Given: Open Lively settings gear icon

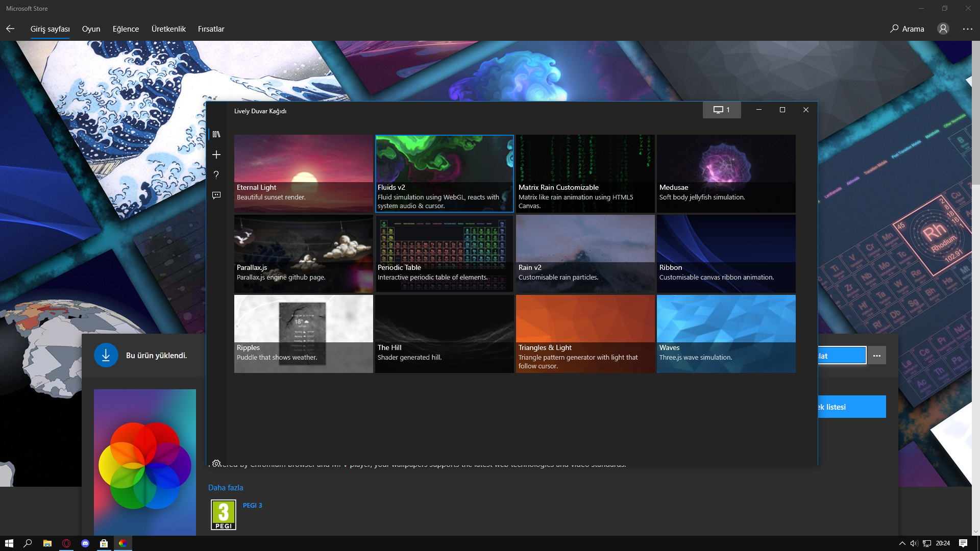Looking at the screenshot, I should (216, 463).
